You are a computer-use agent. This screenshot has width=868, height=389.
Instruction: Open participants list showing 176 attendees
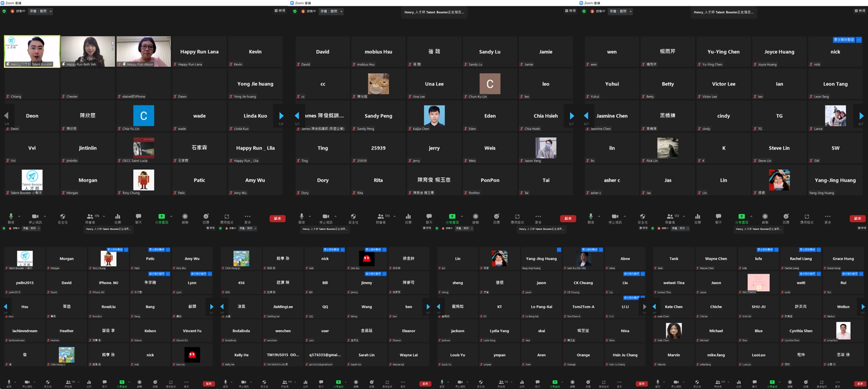point(90,217)
